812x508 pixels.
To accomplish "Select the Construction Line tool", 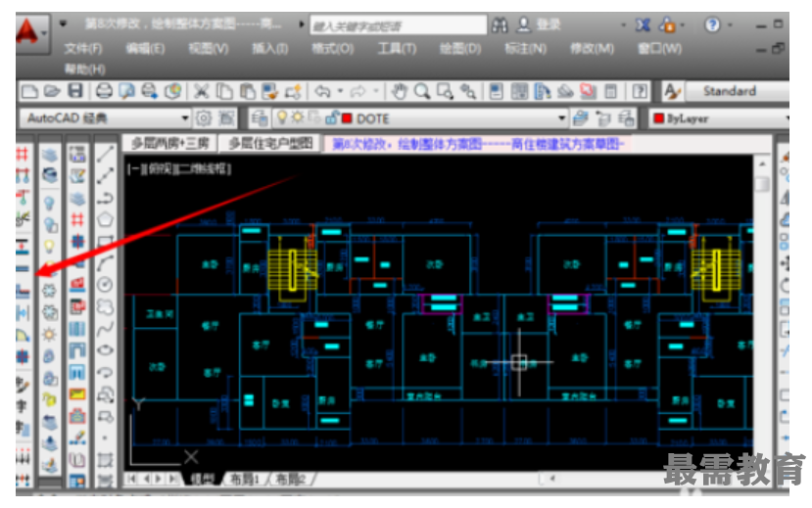I will pos(106,176).
